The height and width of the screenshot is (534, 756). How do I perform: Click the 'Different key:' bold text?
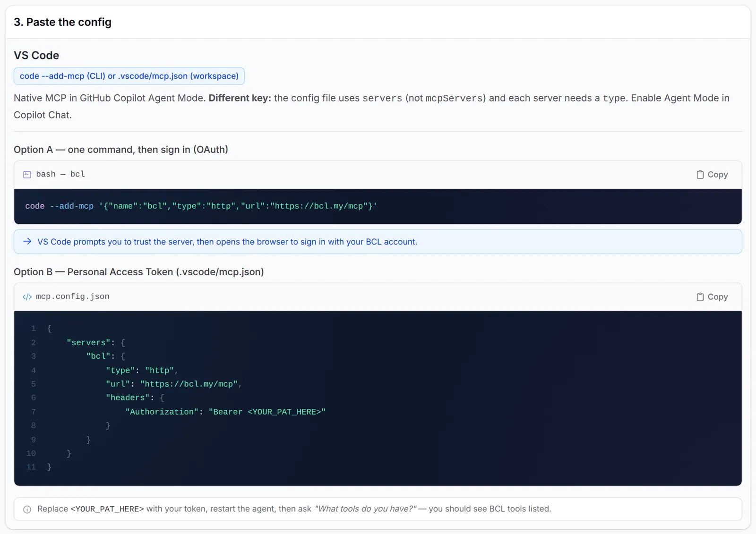click(x=240, y=98)
